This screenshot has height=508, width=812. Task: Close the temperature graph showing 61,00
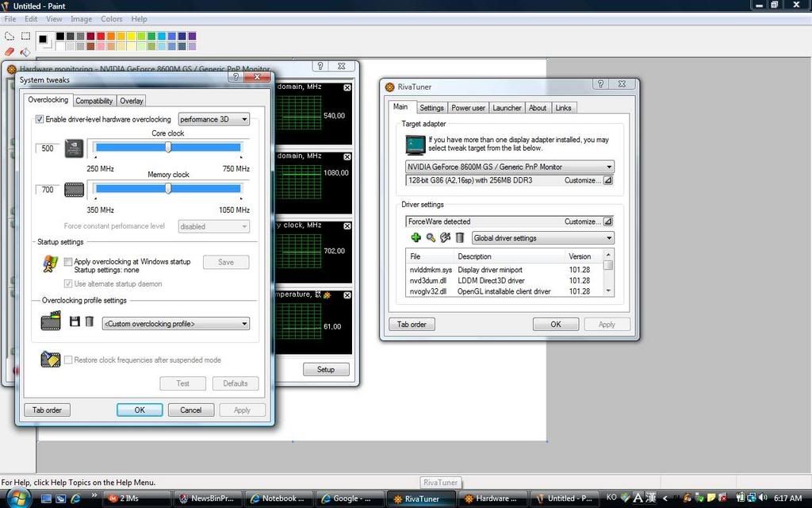pyautogui.click(x=347, y=295)
